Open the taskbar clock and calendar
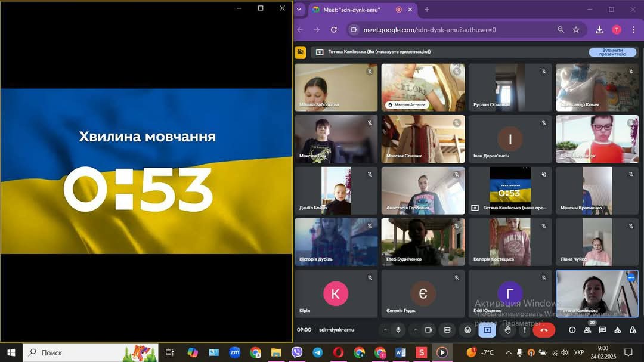 coord(603,352)
